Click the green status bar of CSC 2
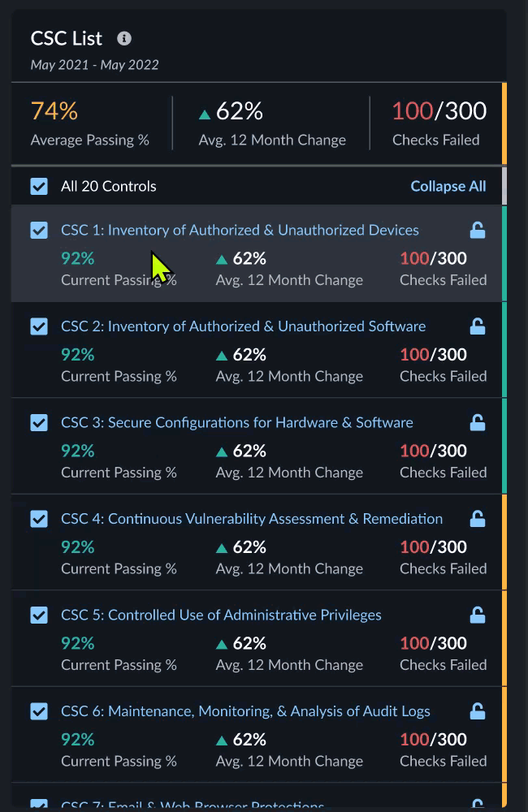 point(504,350)
